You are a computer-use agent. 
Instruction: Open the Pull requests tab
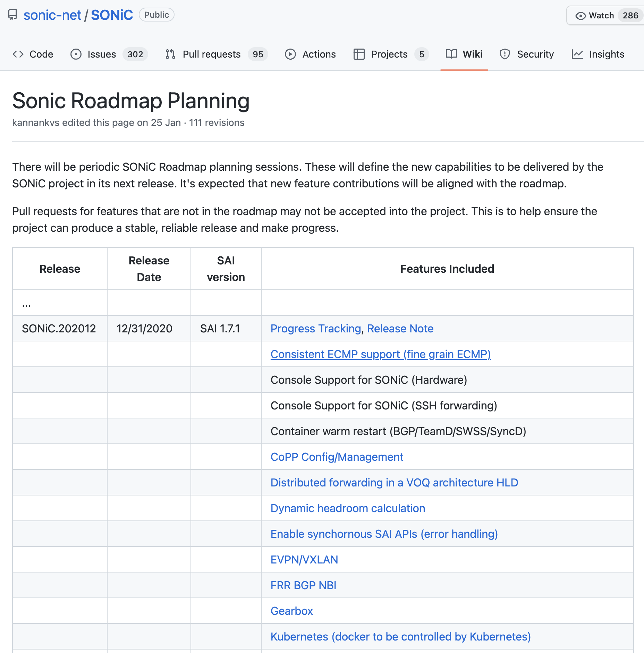click(217, 54)
